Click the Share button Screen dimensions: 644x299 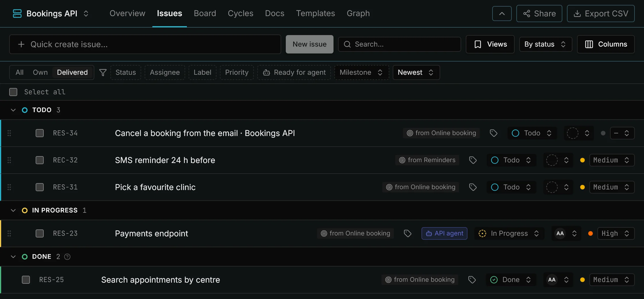coord(539,14)
